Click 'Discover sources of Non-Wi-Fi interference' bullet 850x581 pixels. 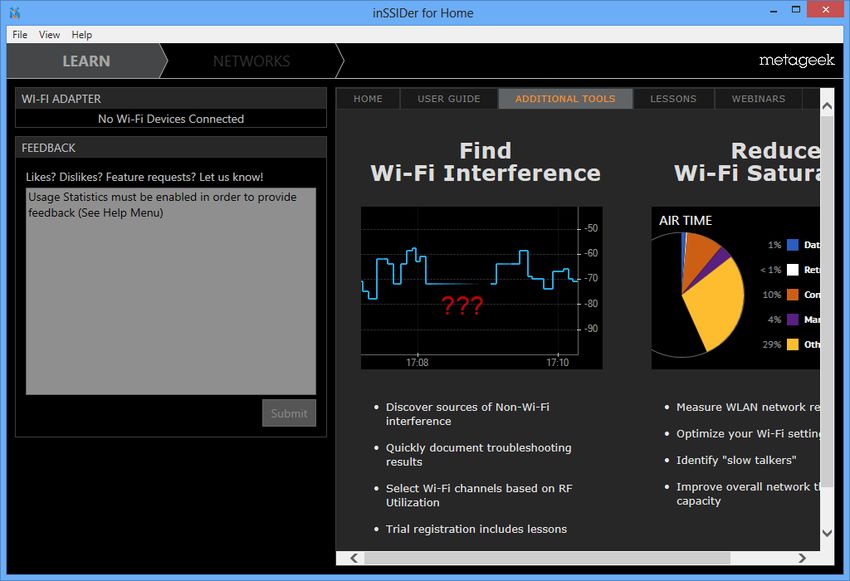pos(467,414)
